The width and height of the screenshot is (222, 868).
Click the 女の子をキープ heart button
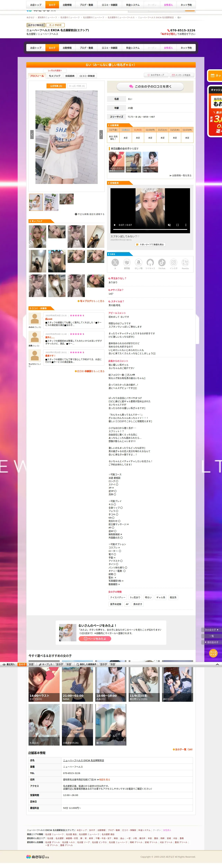click(156, 75)
